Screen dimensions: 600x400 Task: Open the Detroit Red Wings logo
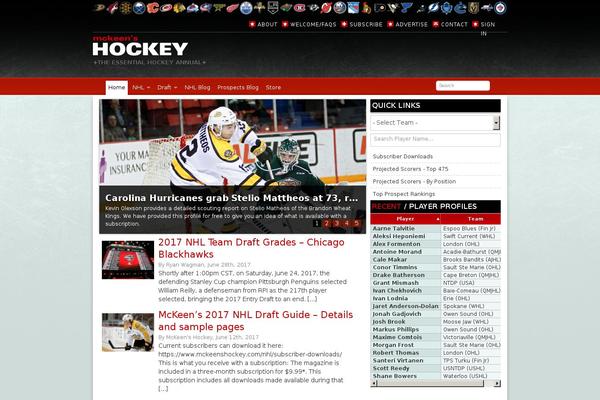click(x=232, y=8)
